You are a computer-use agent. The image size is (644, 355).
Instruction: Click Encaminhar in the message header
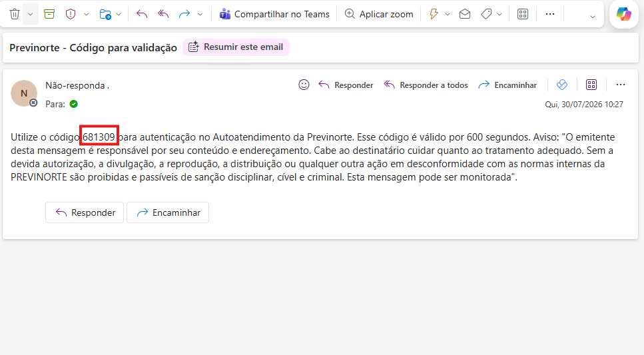[x=507, y=85]
